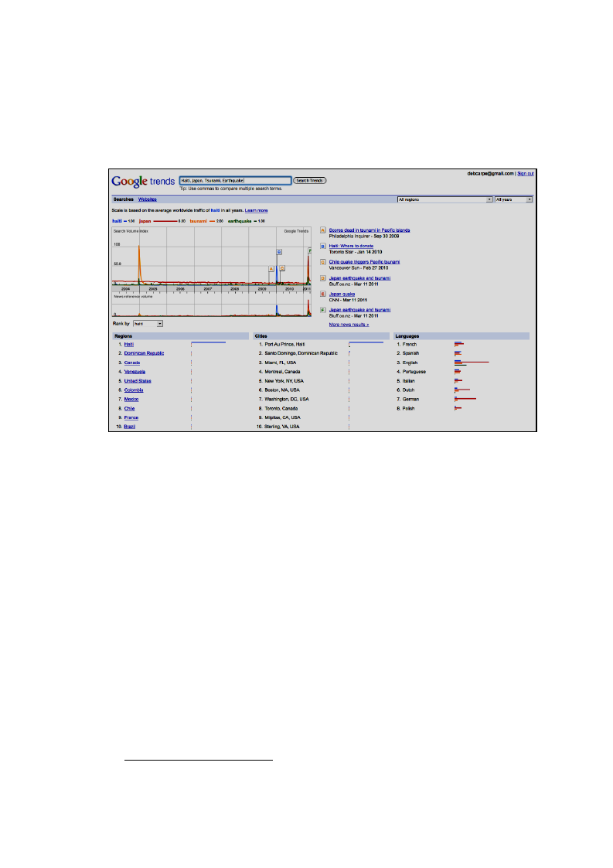Click the C badge beside the Chile quake headline
Image resolution: width=613 pixels, height=868 pixels.
point(323,262)
